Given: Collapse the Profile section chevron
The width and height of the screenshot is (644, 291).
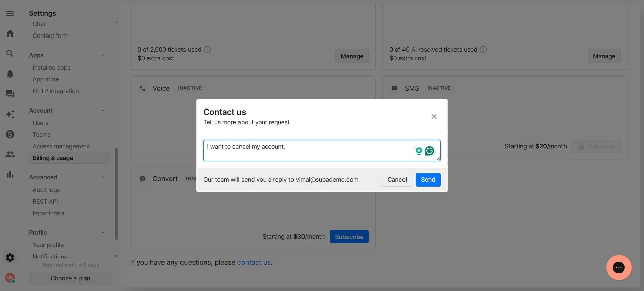Looking at the screenshot, I should coord(103,233).
